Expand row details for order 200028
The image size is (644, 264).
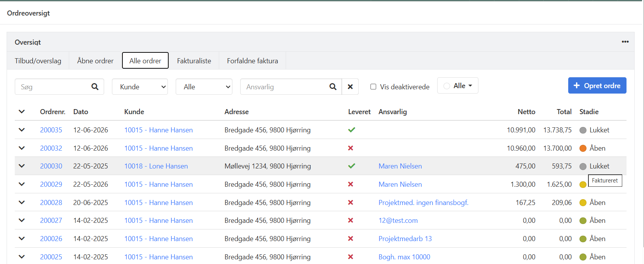click(22, 202)
